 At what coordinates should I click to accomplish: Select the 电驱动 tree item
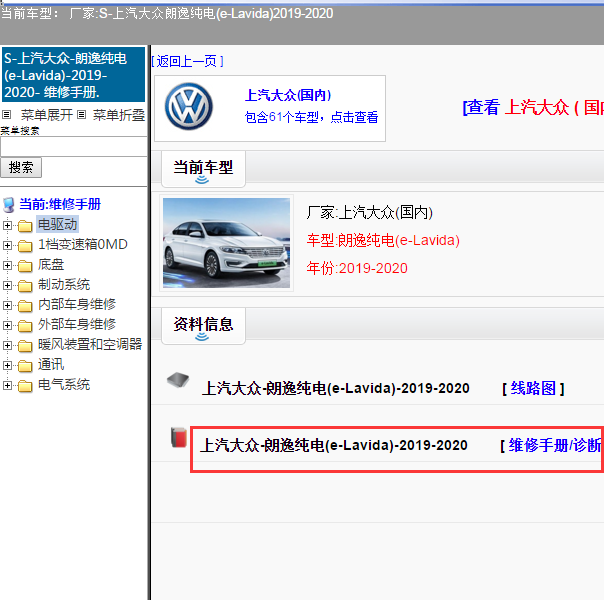[x=57, y=224]
